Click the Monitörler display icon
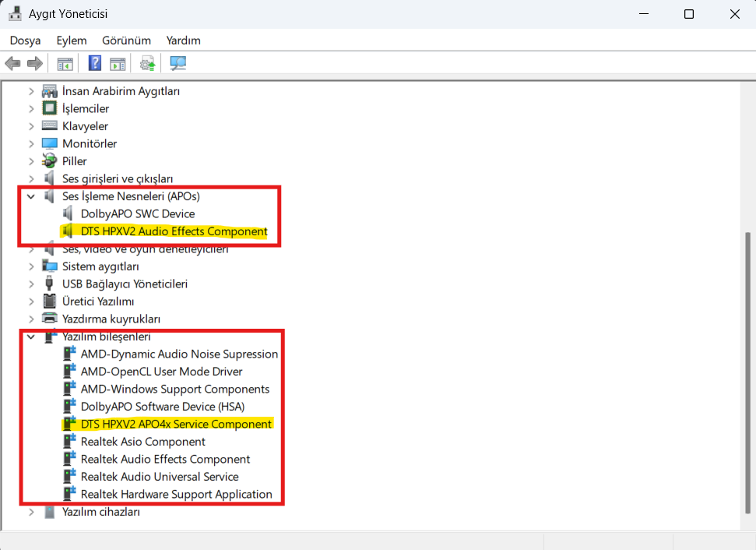 point(50,143)
